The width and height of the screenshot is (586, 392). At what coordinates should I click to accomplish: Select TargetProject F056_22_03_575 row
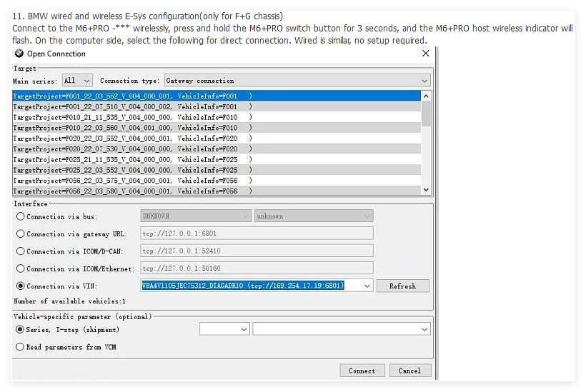pyautogui.click(x=217, y=181)
